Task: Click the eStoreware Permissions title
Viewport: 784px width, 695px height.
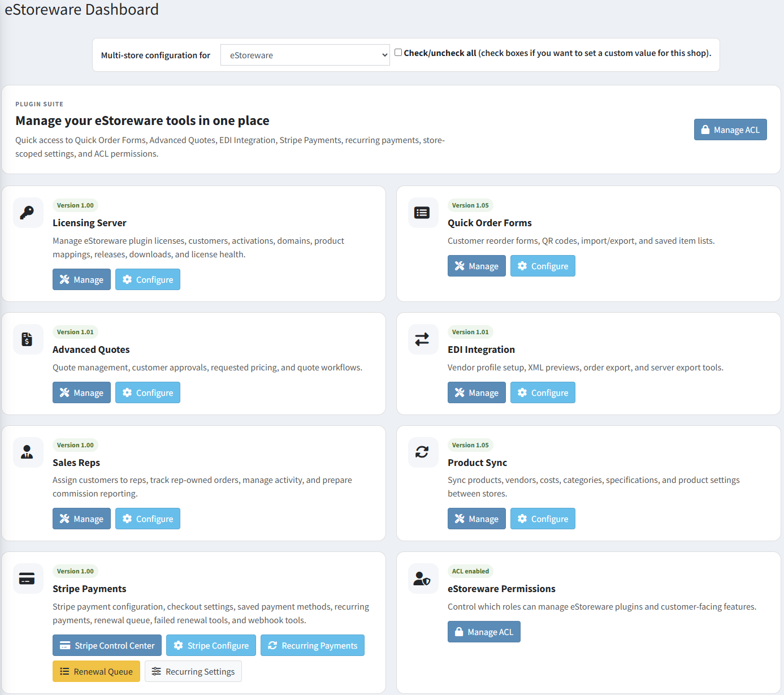Action: pos(501,589)
